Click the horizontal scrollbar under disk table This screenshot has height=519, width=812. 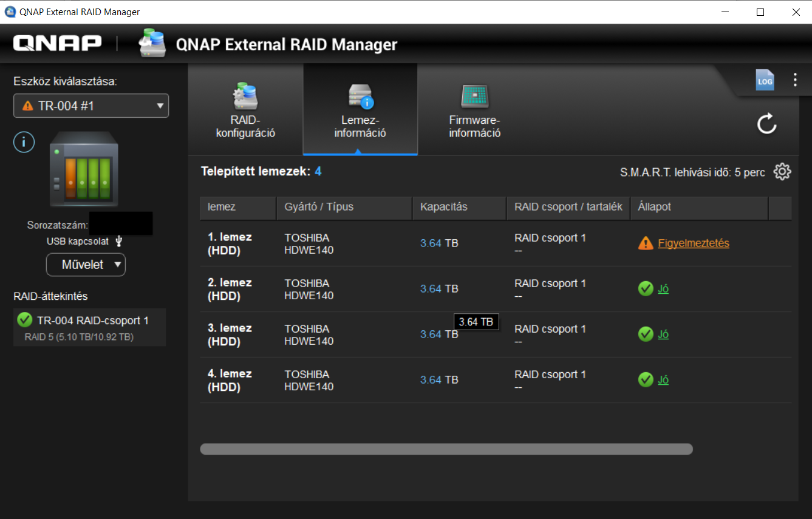pyautogui.click(x=446, y=449)
